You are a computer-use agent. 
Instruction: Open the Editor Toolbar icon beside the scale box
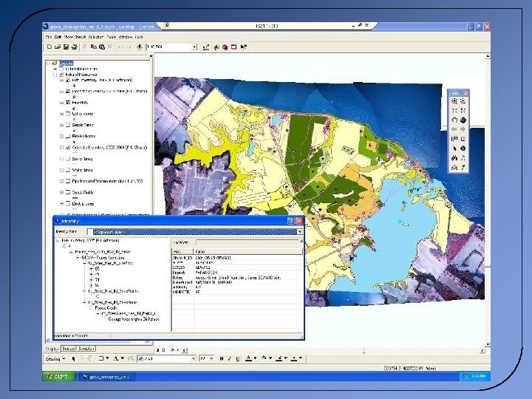pos(205,47)
